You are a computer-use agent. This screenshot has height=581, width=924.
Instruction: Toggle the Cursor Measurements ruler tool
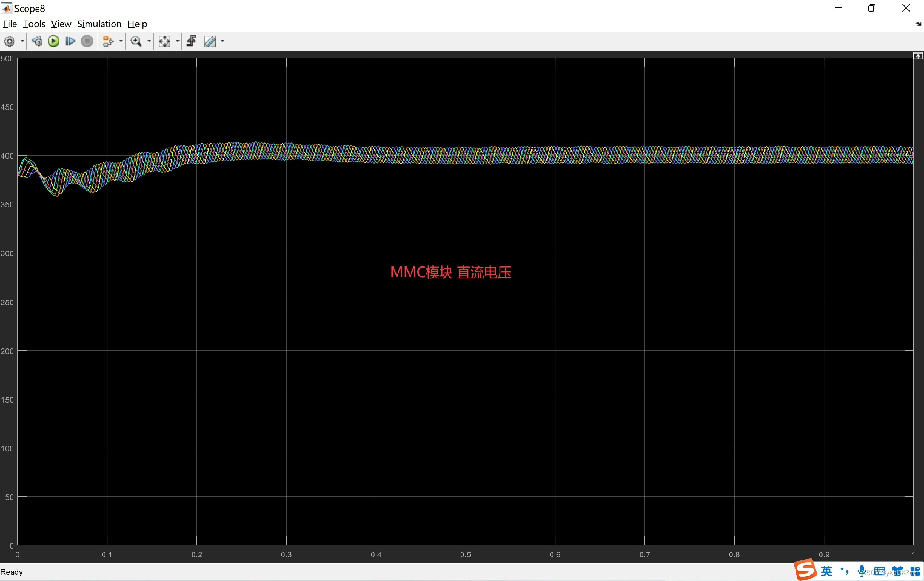pos(210,41)
